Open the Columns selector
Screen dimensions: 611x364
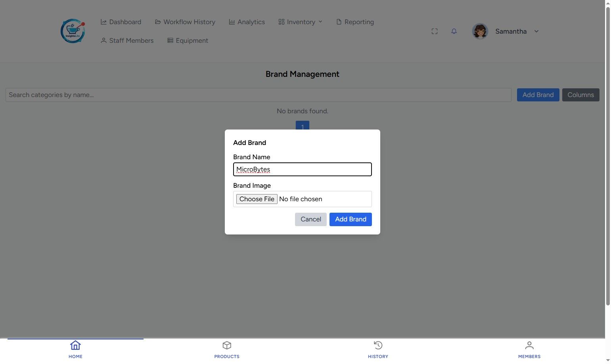[580, 95]
